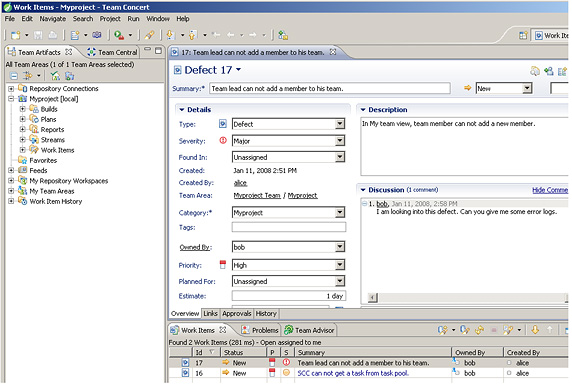Sort by the Id column header
Screen dimensions: 572x384
click(x=206, y=352)
